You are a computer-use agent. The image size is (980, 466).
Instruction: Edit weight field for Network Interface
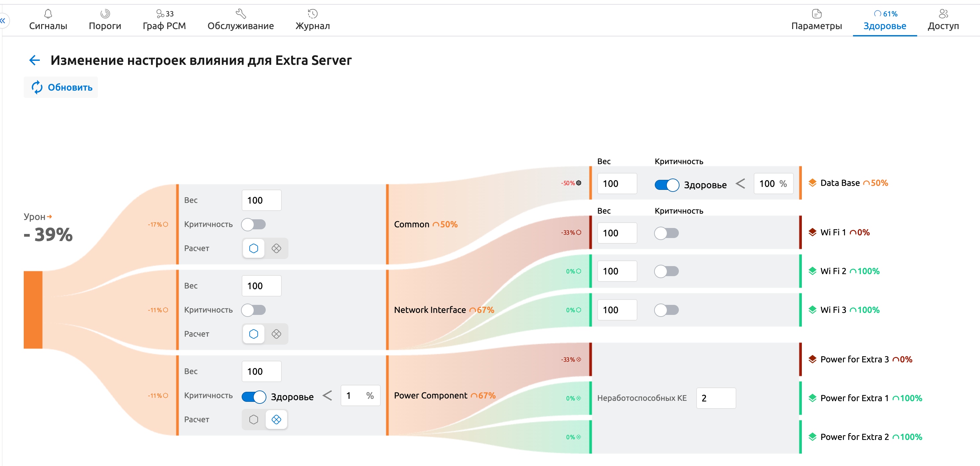[261, 286]
